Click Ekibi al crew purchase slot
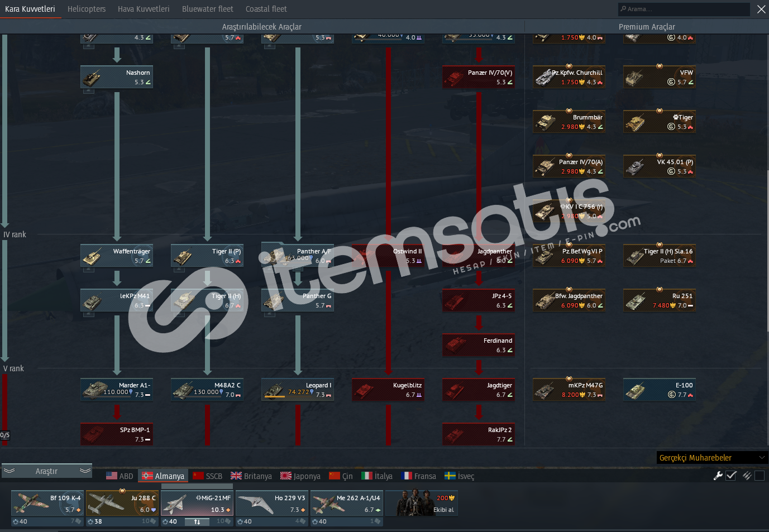Screen dimensions: 769x532 422,504
